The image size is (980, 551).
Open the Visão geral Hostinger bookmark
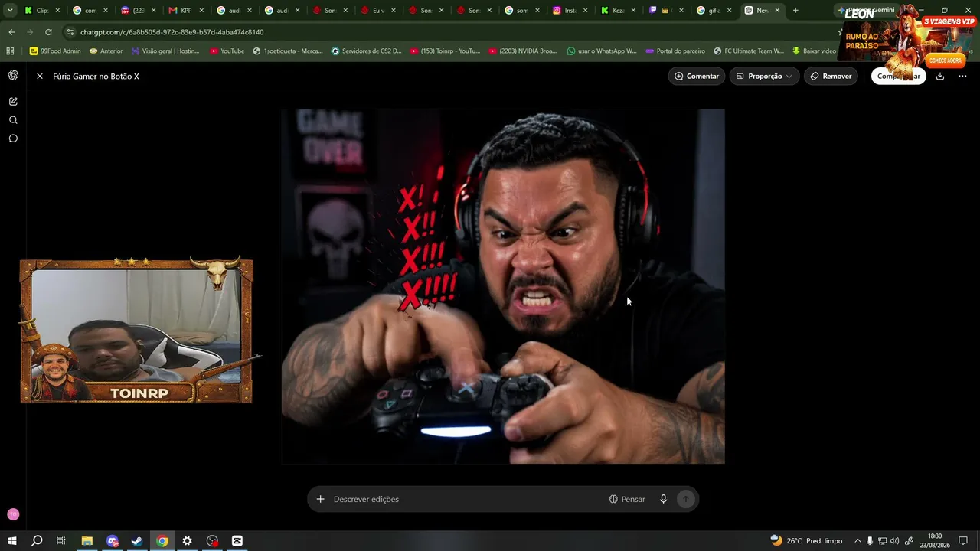click(x=165, y=51)
